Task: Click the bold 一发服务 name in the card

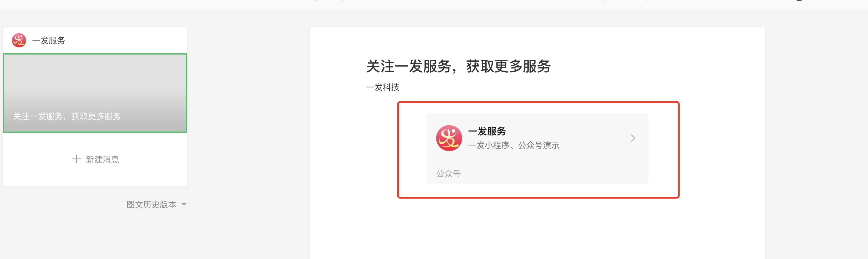Action: pyautogui.click(x=487, y=131)
